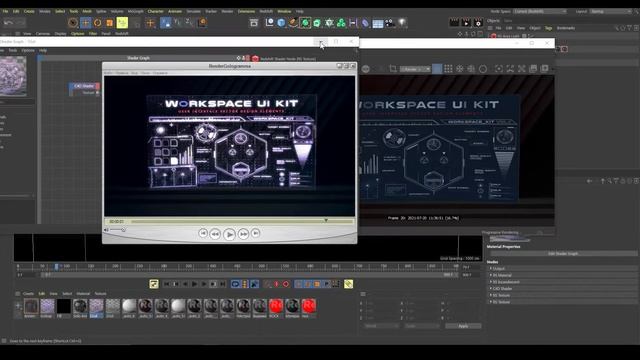Open the render view mode dropdown
The image size is (640, 360).
415,69
